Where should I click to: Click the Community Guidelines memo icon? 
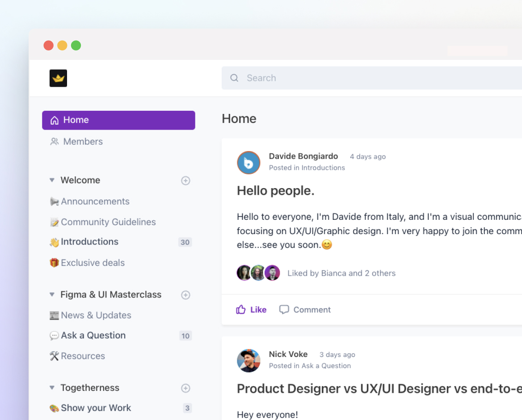54,222
